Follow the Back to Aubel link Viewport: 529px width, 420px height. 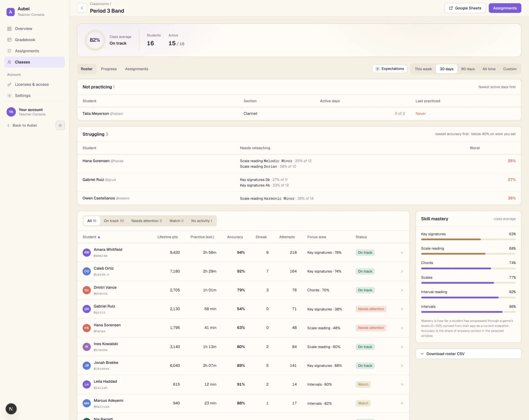(22, 126)
